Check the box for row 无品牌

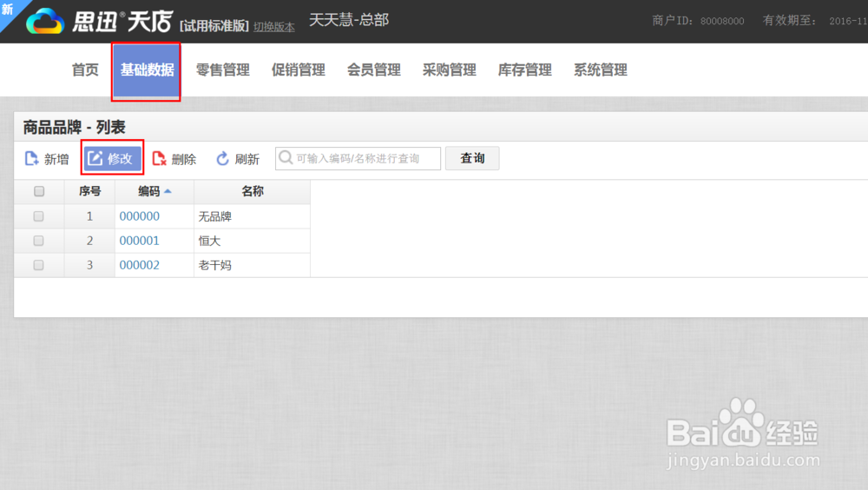click(39, 216)
